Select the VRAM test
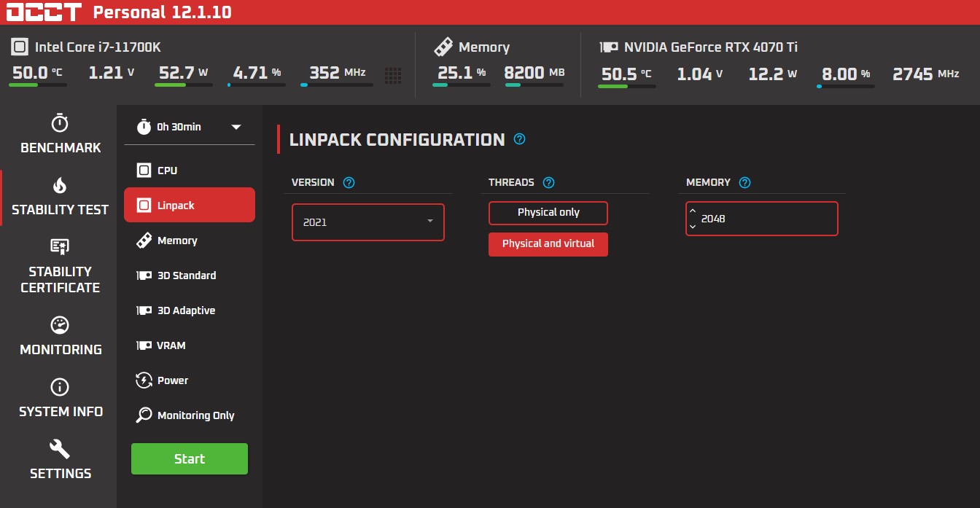 171,345
